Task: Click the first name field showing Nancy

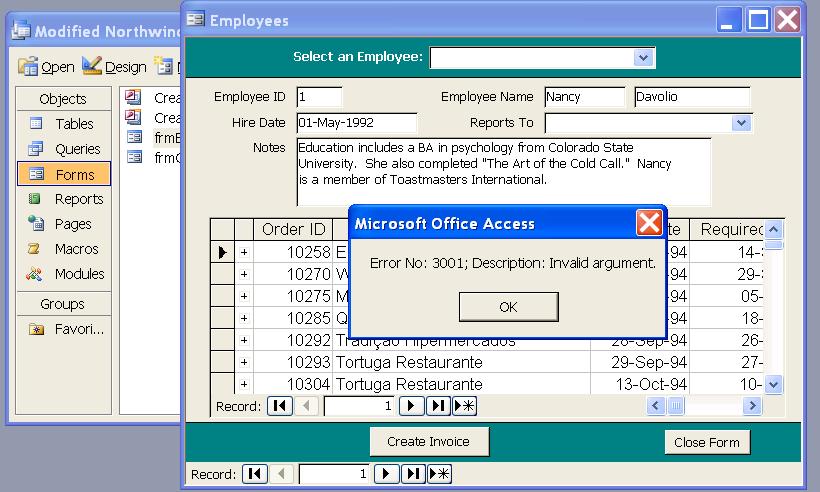Action: pos(584,97)
